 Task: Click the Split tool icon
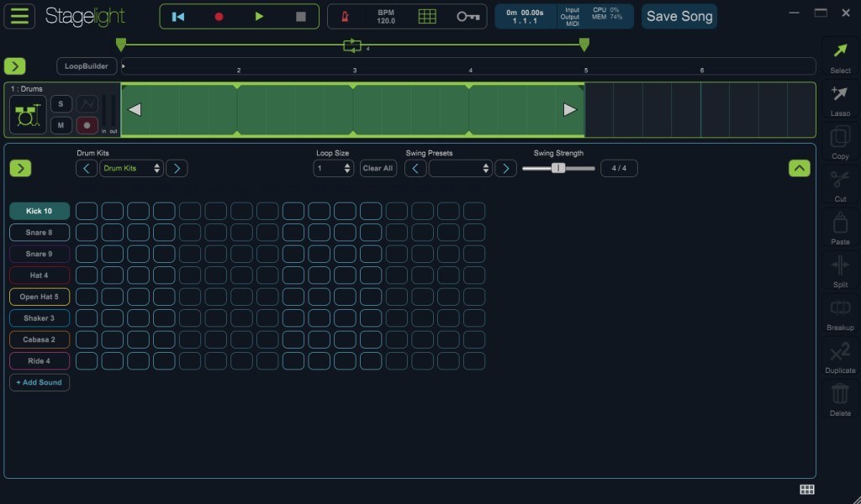pos(840,265)
